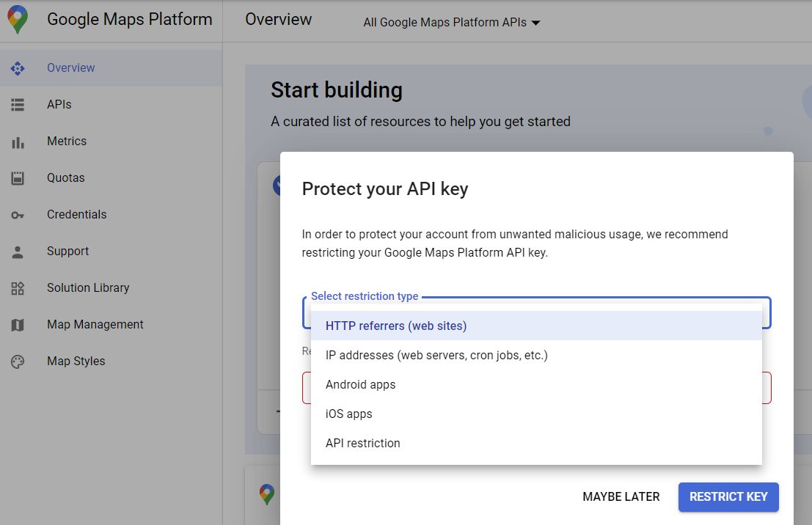Choose IP addresses restriction option
812x525 pixels.
click(x=536, y=355)
